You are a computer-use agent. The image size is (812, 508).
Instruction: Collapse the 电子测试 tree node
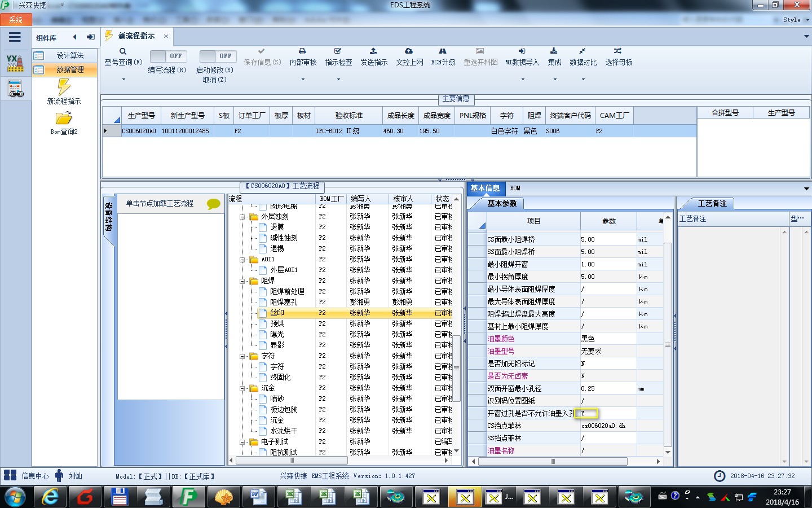tap(242, 442)
